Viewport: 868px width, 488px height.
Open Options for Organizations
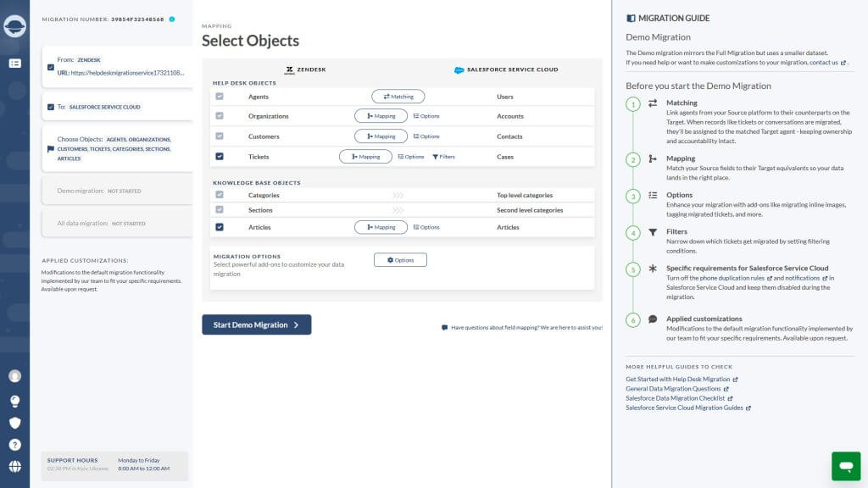(x=426, y=116)
